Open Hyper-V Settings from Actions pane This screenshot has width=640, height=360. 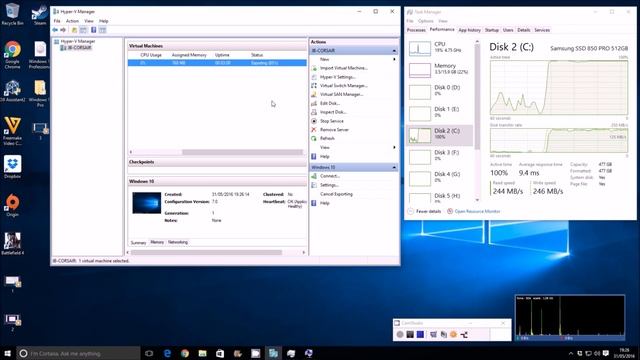[337, 77]
